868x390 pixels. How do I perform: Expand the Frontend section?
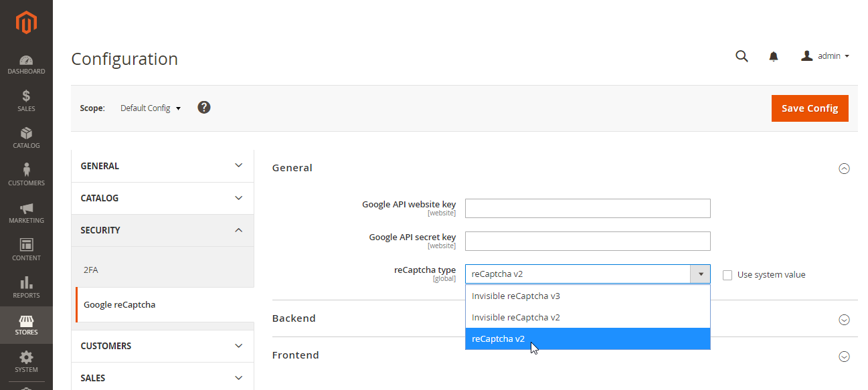click(844, 356)
